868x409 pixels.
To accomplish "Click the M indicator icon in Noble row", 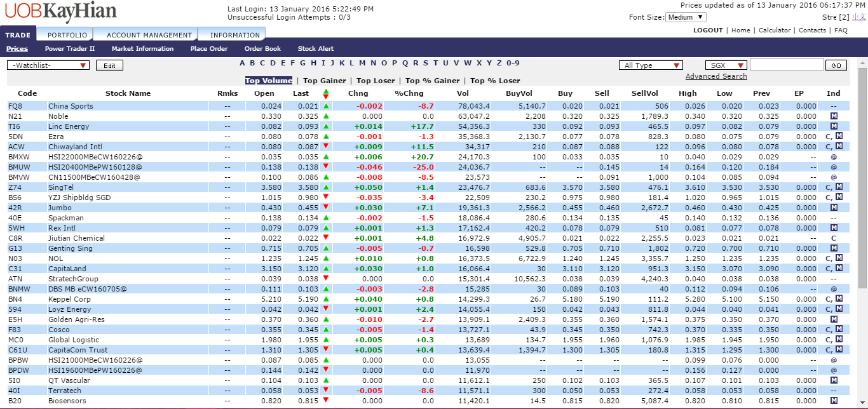I will point(834,116).
